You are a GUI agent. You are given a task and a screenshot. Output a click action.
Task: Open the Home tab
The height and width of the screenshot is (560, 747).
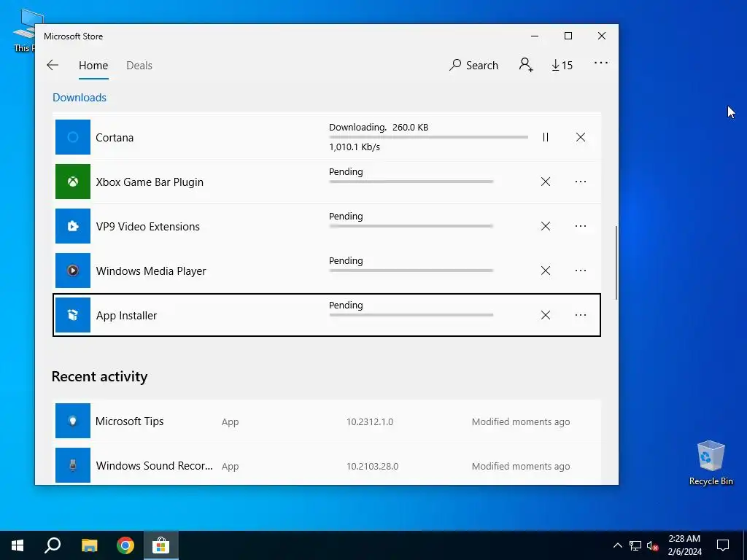(x=93, y=65)
